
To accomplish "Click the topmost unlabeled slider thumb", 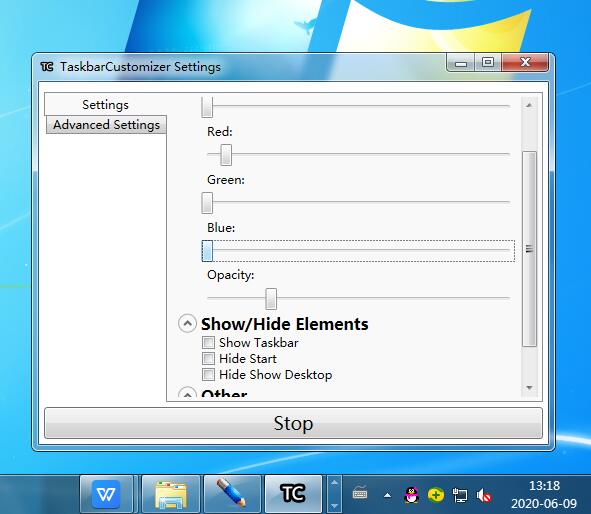I will coord(207,107).
